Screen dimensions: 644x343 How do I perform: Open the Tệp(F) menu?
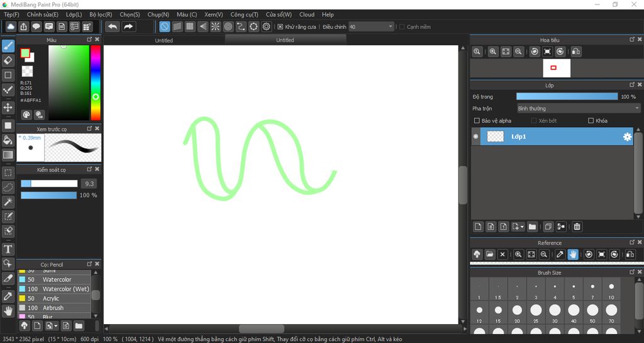[x=11, y=14]
